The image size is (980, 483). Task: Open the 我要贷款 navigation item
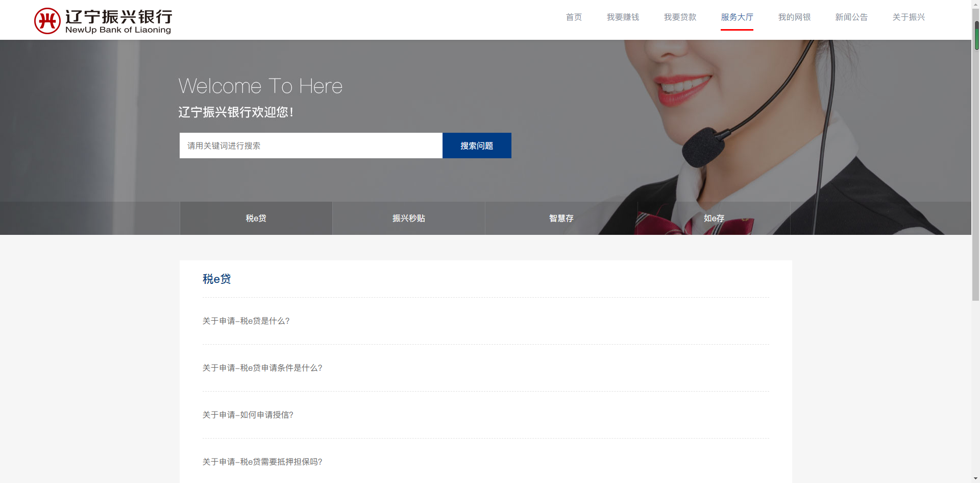pos(680,17)
